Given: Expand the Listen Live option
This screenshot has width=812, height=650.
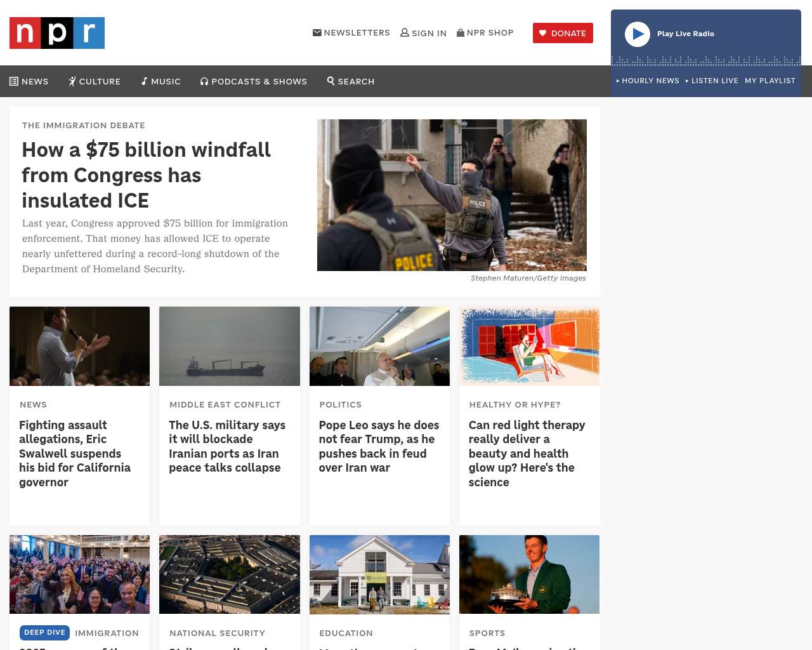Looking at the screenshot, I should click(x=712, y=81).
